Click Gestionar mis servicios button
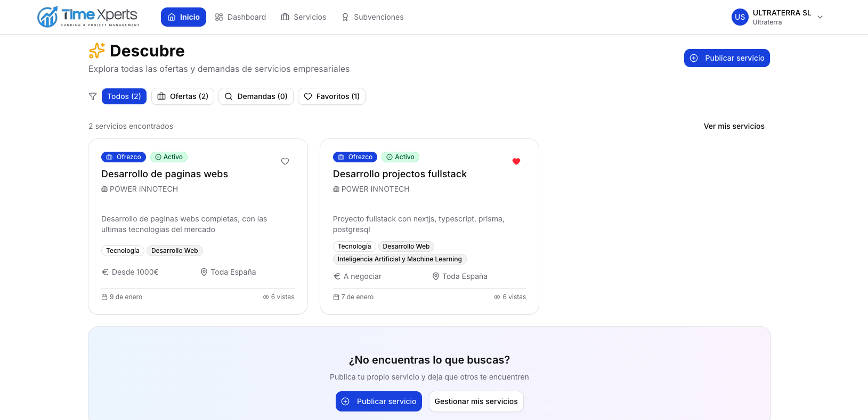Image resolution: width=868 pixels, height=420 pixels. [476, 401]
